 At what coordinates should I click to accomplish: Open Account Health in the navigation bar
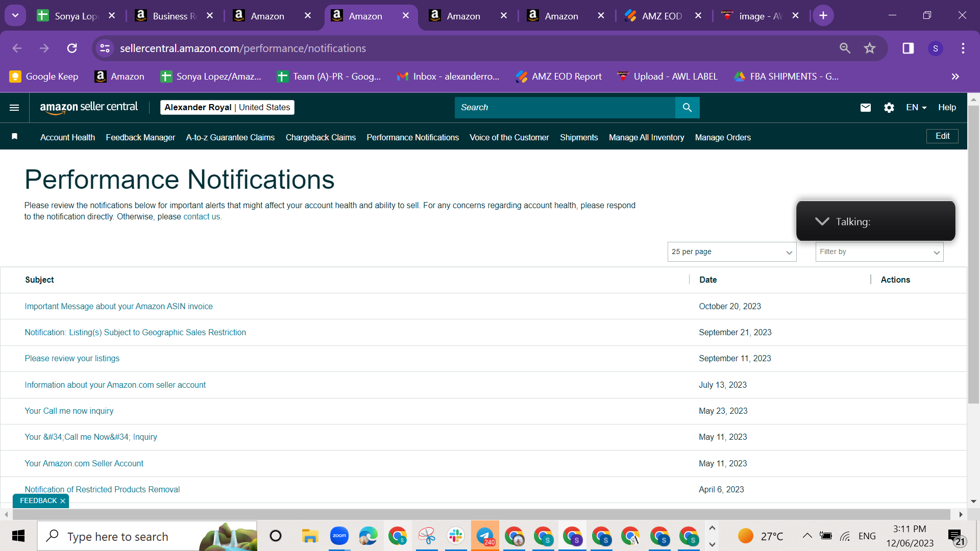coord(67,138)
